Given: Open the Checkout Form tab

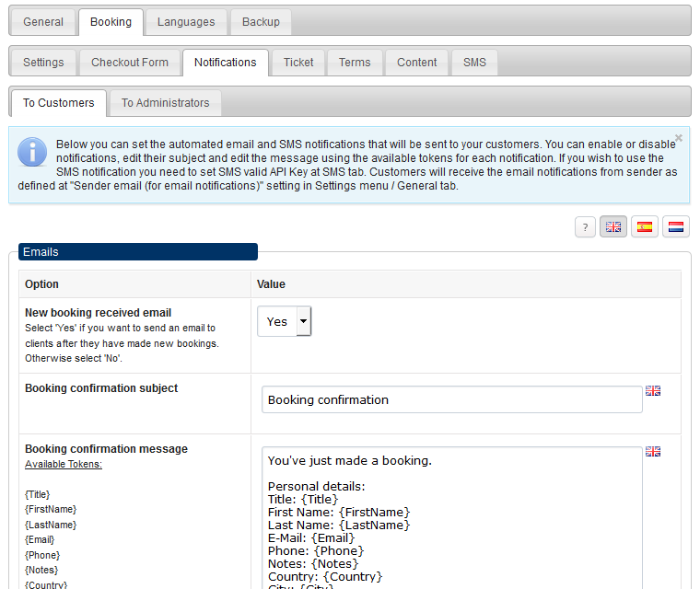Looking at the screenshot, I should (130, 63).
